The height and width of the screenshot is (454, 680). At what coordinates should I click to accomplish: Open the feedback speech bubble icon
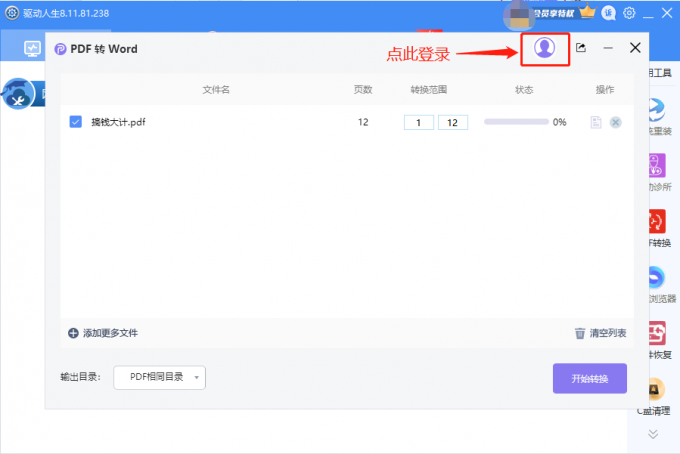coord(609,13)
